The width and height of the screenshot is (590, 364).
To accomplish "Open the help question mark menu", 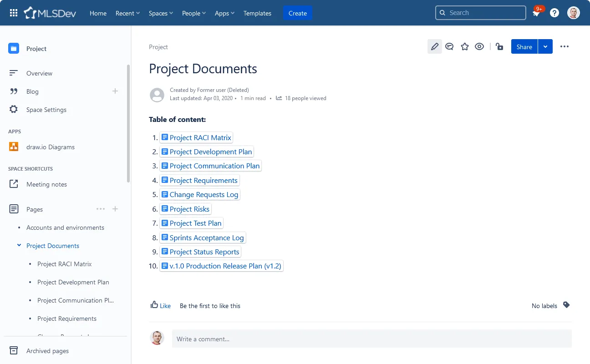I will [x=554, y=12].
